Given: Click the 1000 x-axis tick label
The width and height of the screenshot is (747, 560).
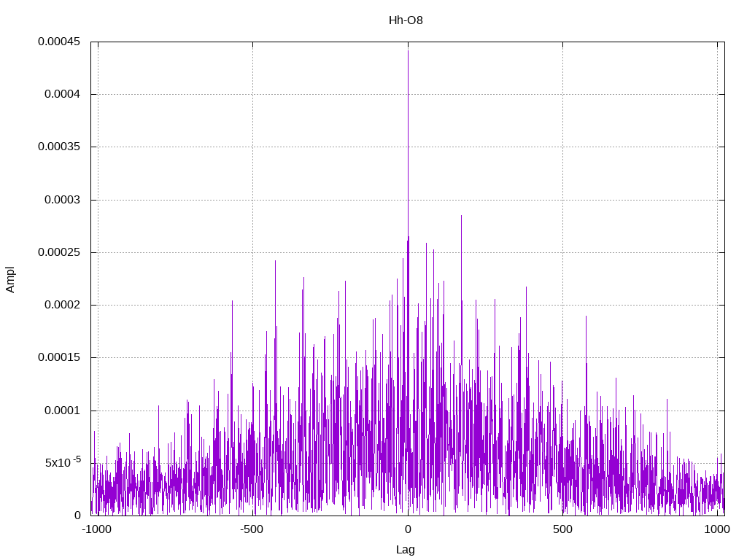Looking at the screenshot, I should (x=717, y=529).
